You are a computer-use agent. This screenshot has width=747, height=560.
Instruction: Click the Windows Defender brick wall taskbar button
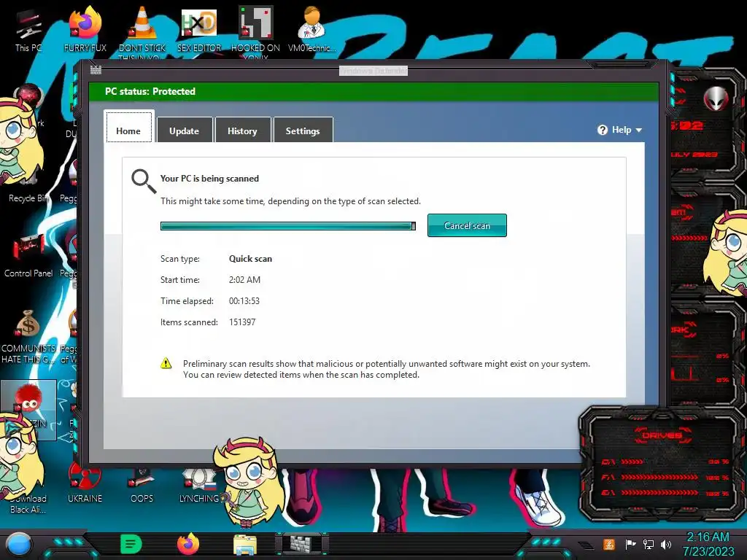point(301,543)
